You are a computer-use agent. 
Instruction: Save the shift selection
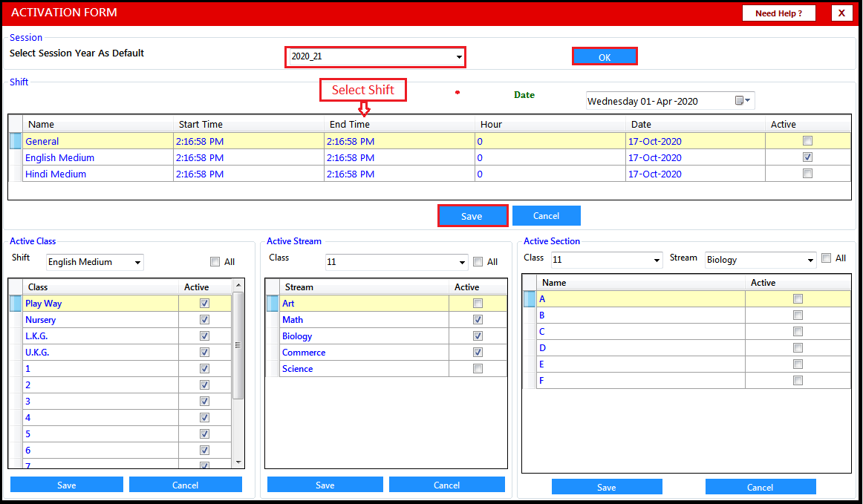(x=472, y=216)
